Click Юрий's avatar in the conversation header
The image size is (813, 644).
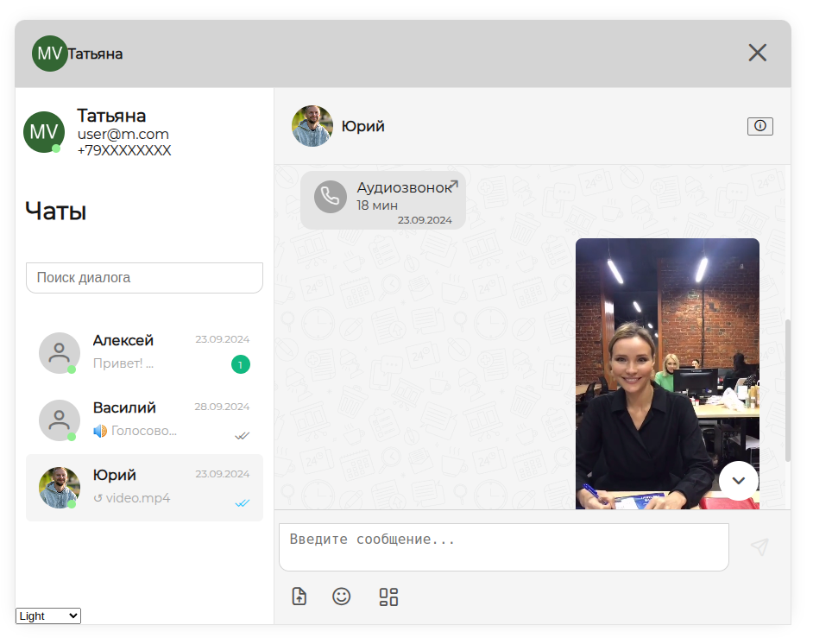312,126
